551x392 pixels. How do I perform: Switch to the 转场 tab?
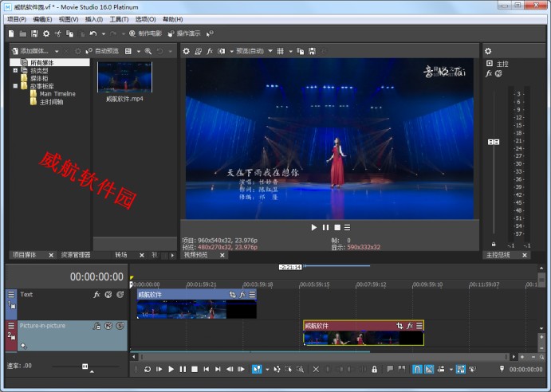121,255
